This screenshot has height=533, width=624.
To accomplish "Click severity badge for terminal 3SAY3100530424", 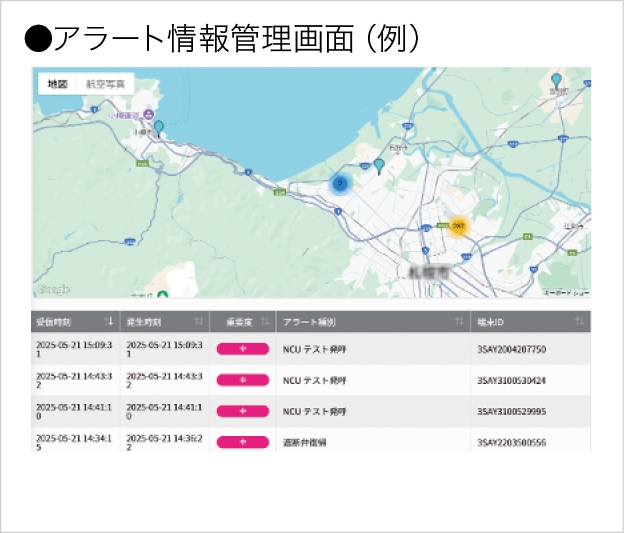I will coord(243,380).
